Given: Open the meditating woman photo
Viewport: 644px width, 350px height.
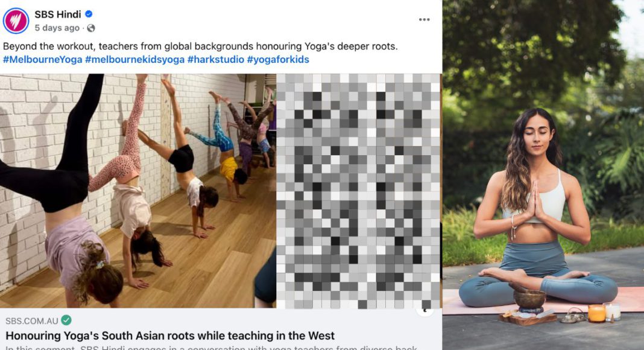Looking at the screenshot, I should [543, 175].
